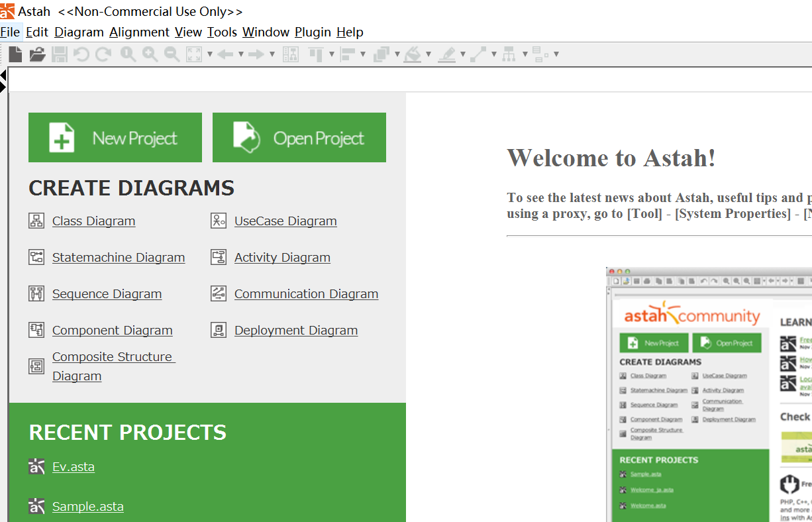This screenshot has width=812, height=522.
Task: Open the Communication Diagram link
Action: pos(306,294)
